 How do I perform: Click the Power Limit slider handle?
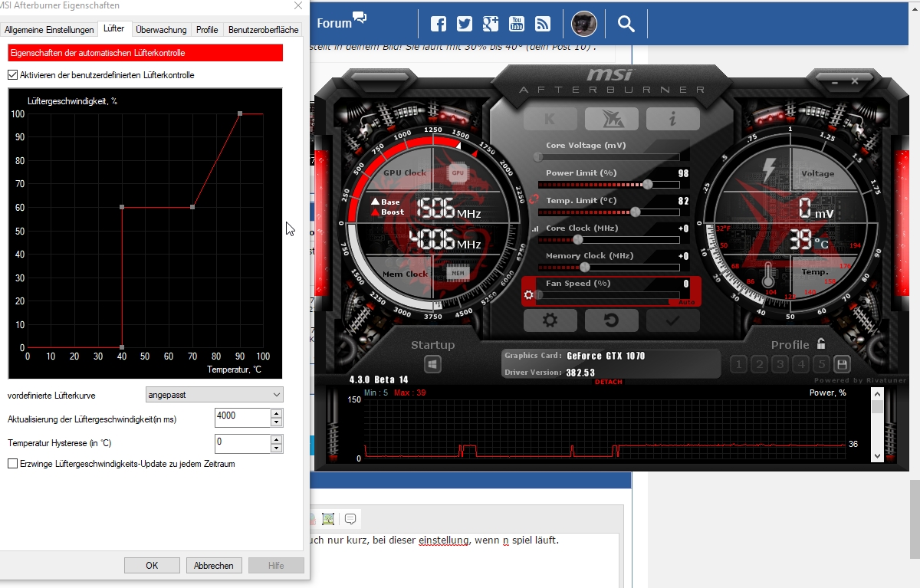(x=648, y=184)
